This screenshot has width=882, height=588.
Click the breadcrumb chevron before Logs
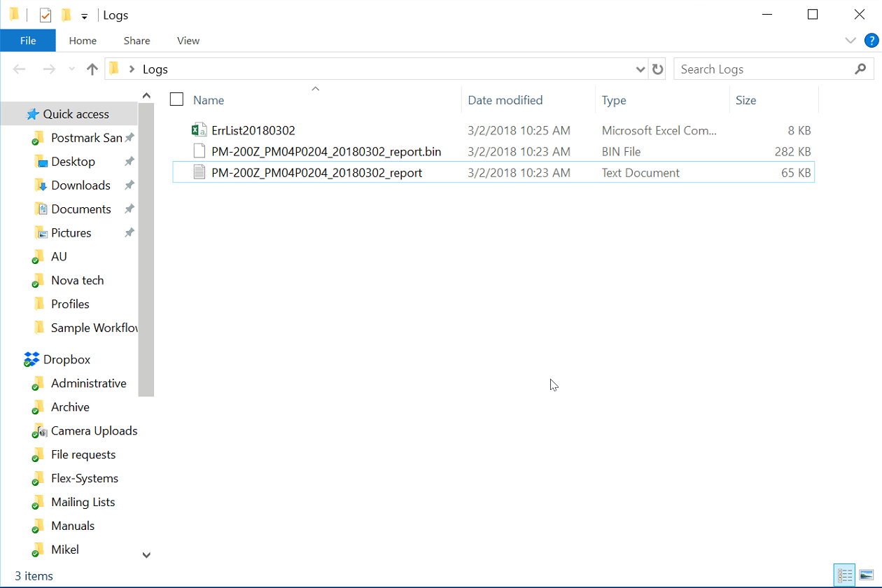132,69
